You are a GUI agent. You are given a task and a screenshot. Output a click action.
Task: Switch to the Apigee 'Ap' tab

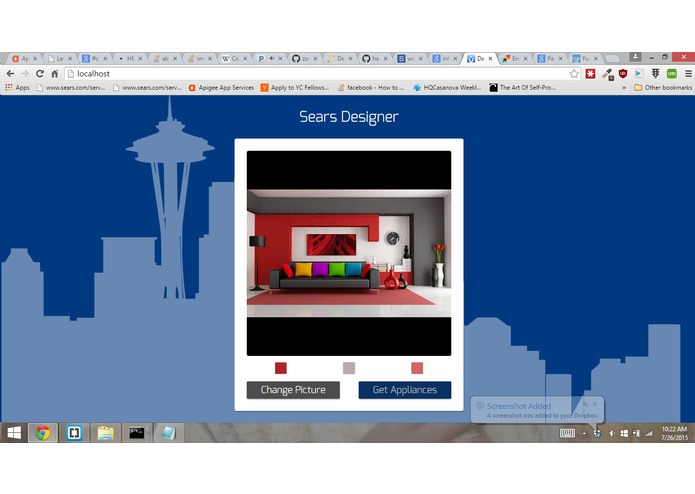coord(24,58)
